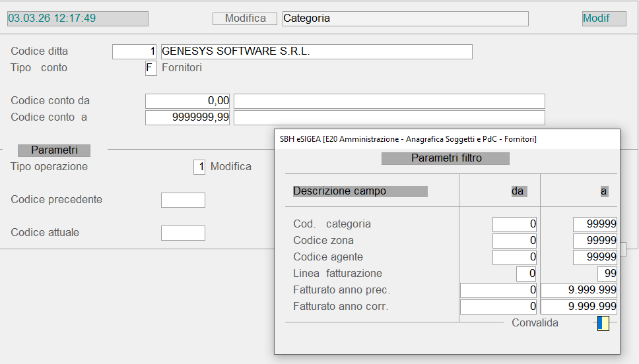Focus the Codice conto a value field

187,117
